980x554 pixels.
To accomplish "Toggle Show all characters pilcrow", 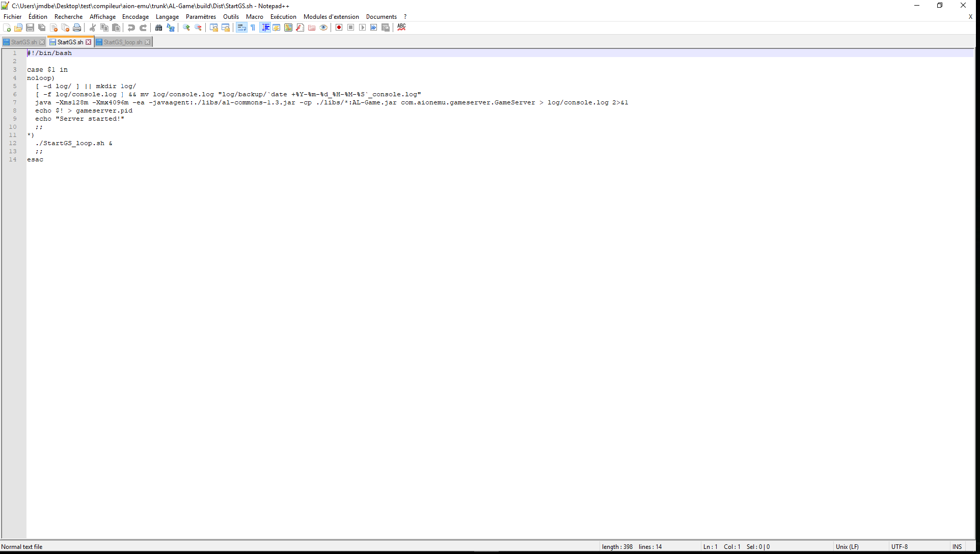I will point(253,27).
